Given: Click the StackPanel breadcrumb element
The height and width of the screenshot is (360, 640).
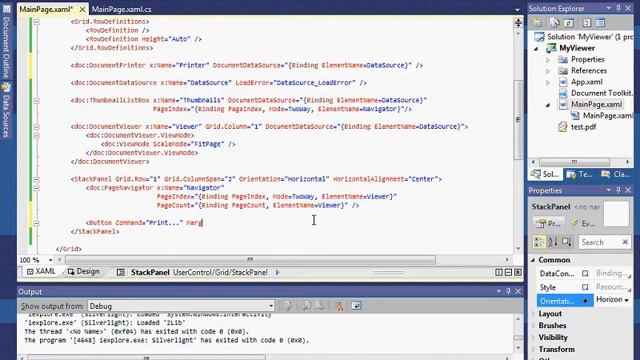Looking at the screenshot, I should point(150,272).
